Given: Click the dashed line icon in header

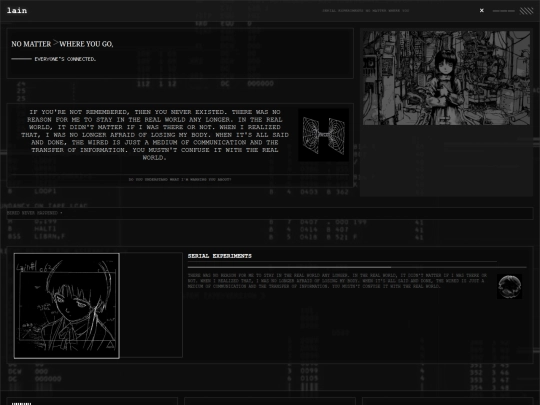Looking at the screenshot, I should (503, 11).
